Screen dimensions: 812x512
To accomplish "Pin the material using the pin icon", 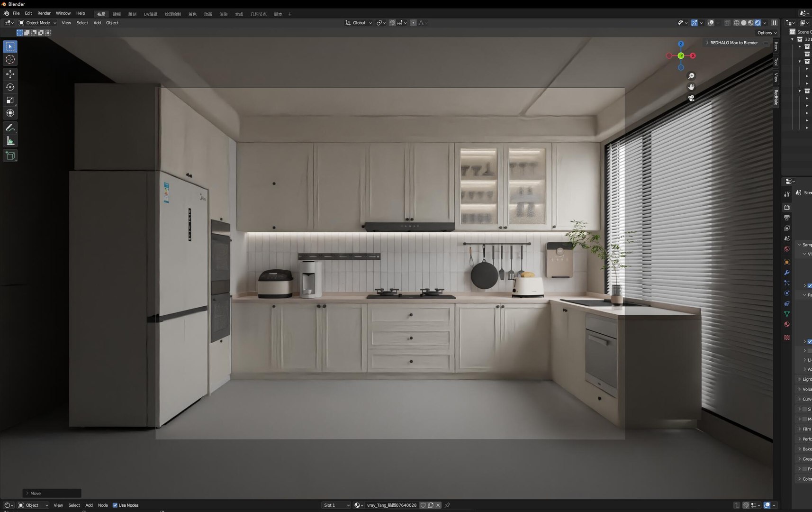I will tap(447, 505).
